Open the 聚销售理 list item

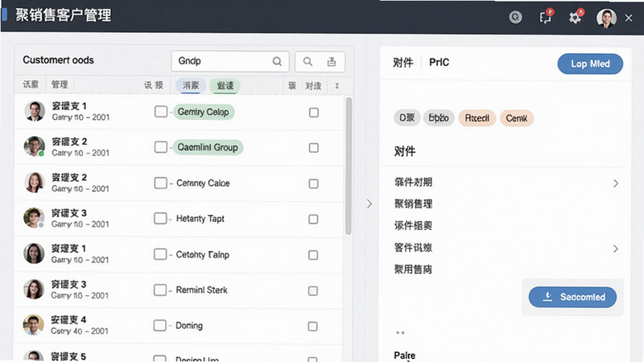point(413,204)
